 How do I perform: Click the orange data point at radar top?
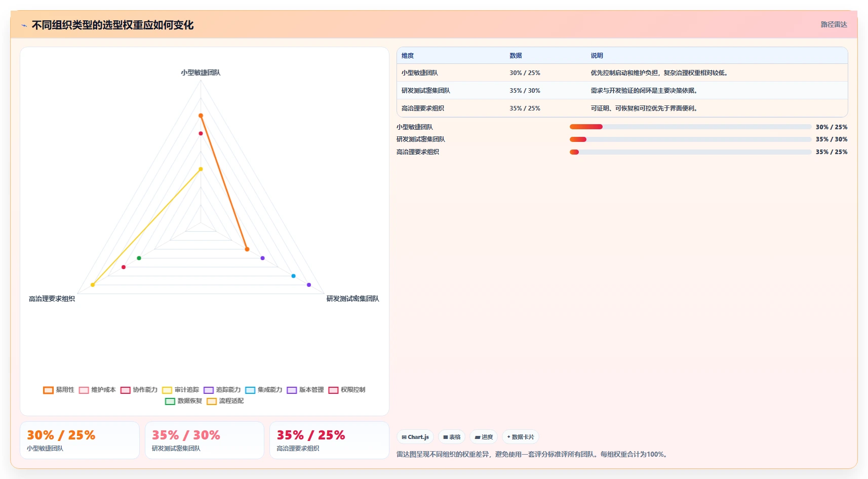click(201, 116)
